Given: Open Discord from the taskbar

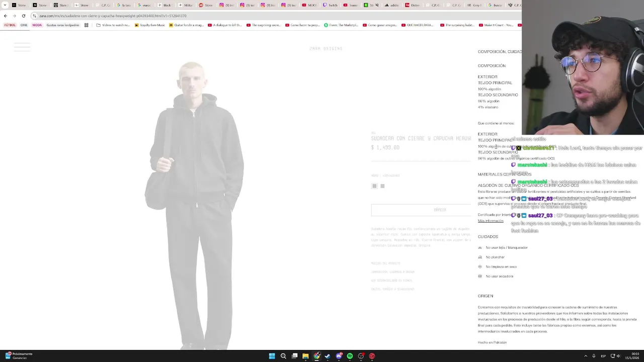Looking at the screenshot, I should [339, 356].
